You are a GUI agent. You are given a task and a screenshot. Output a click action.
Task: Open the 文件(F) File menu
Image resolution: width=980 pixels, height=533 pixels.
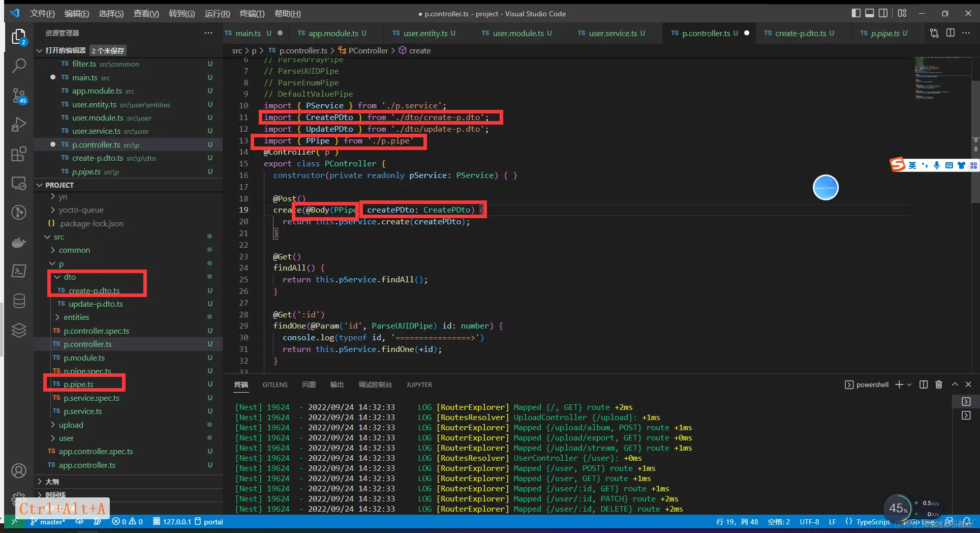[42, 14]
